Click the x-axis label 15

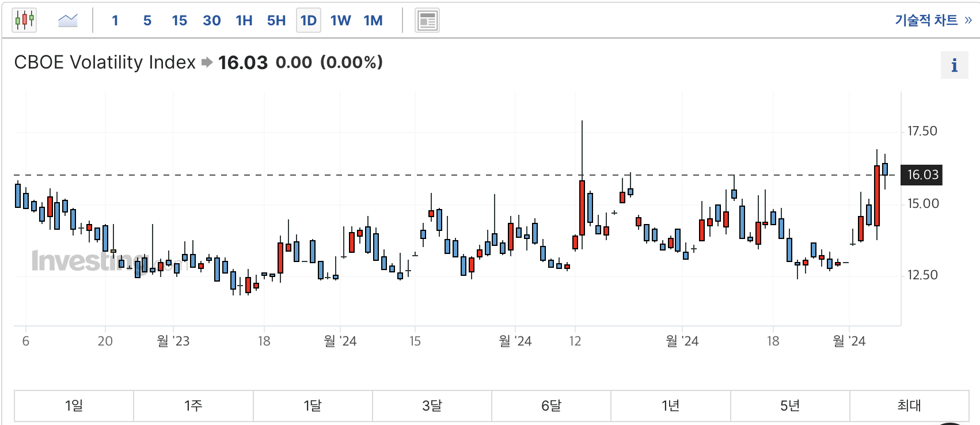[415, 341]
